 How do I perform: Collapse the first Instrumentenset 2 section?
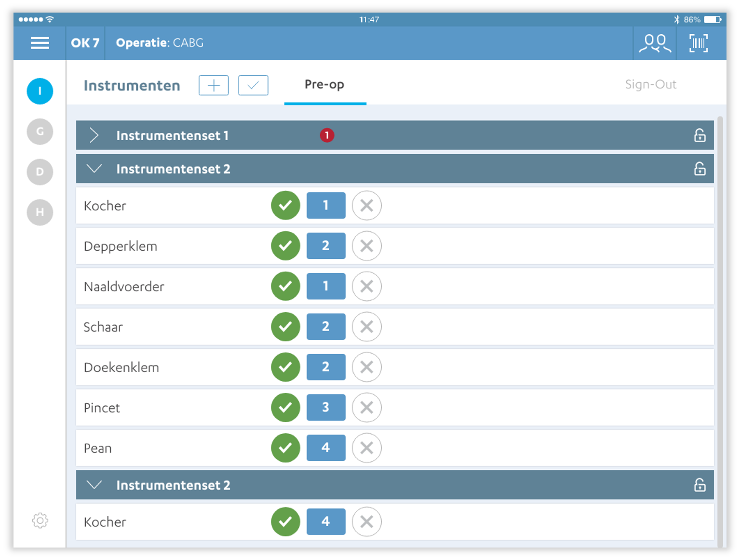click(x=94, y=169)
